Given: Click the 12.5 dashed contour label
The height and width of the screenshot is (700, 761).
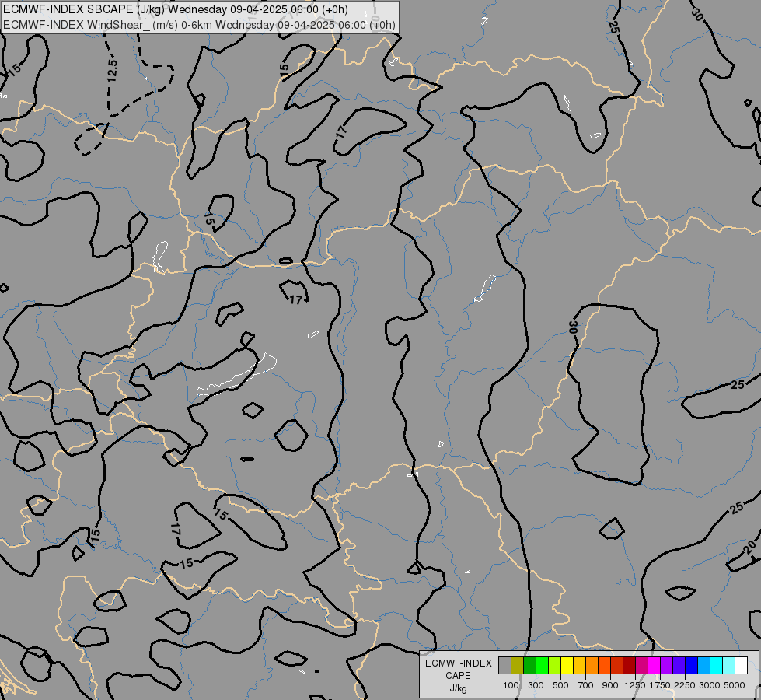Looking at the screenshot, I should (x=112, y=70).
